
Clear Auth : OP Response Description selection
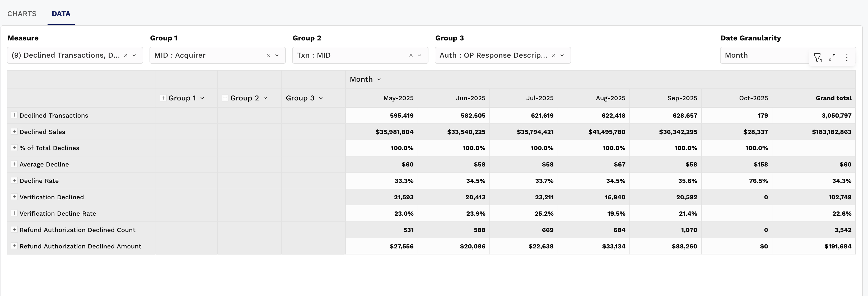[553, 55]
